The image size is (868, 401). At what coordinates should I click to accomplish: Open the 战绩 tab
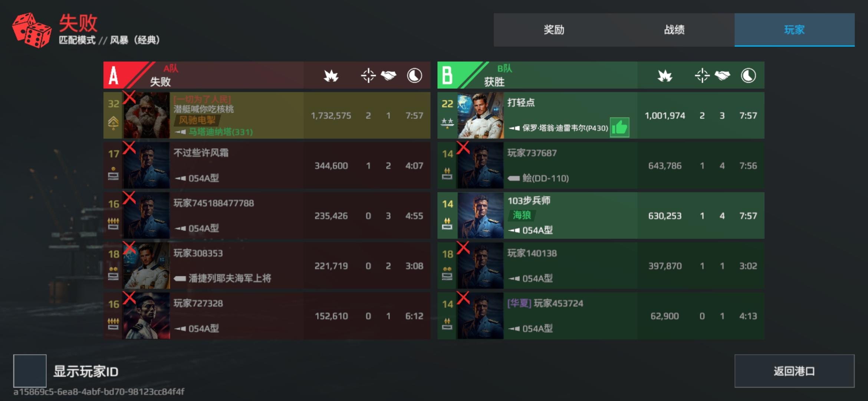674,30
